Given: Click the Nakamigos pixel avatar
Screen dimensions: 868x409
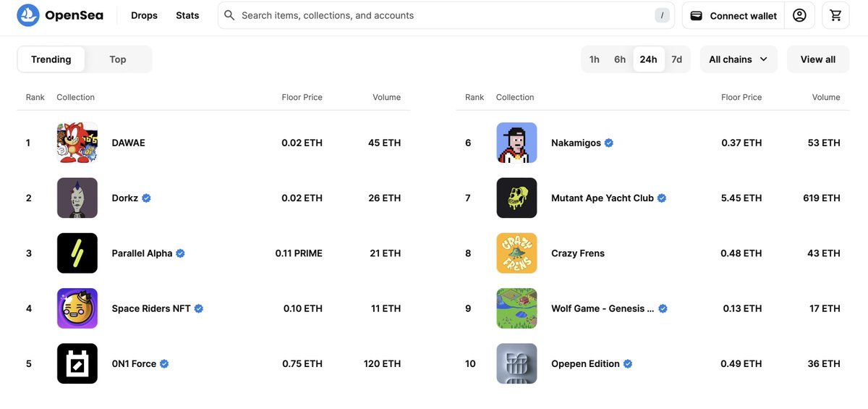Looking at the screenshot, I should click(x=516, y=143).
